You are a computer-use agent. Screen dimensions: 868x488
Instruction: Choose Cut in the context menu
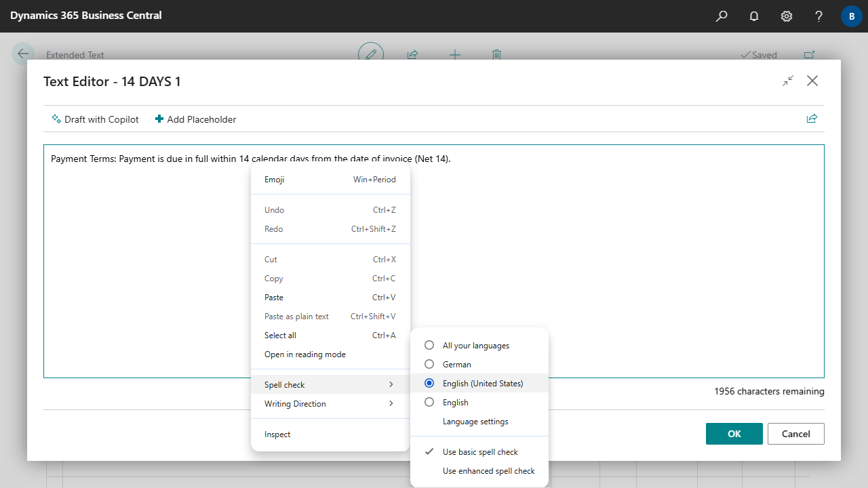pos(330,260)
